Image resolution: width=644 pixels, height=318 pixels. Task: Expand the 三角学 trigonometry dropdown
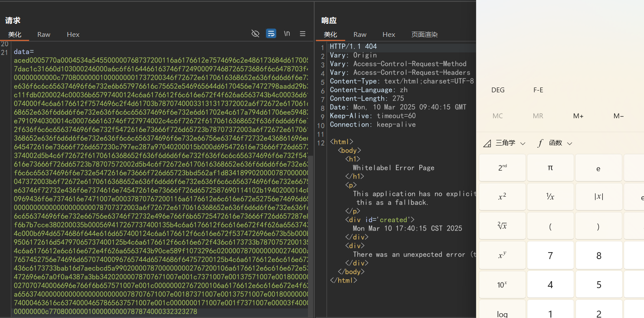point(504,143)
